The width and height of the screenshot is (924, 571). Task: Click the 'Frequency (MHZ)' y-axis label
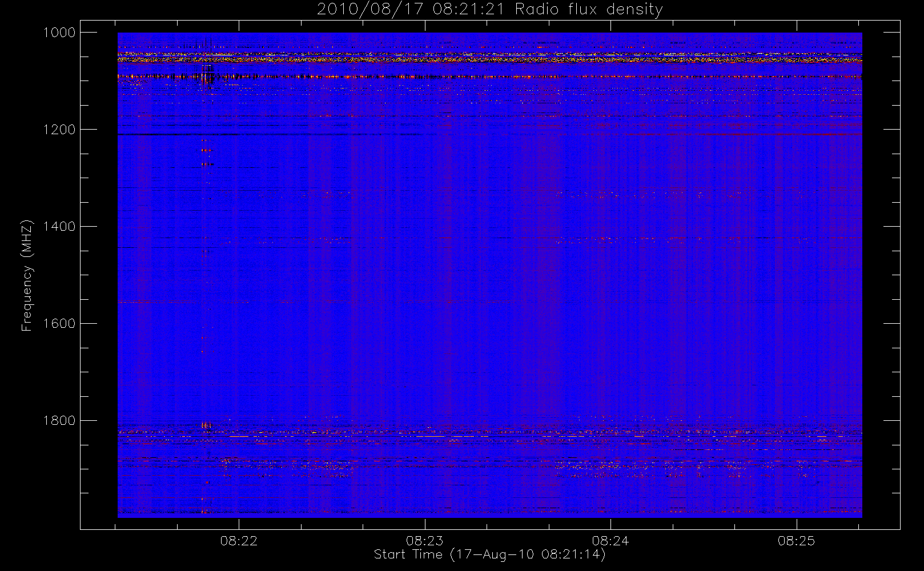pyautogui.click(x=27, y=275)
